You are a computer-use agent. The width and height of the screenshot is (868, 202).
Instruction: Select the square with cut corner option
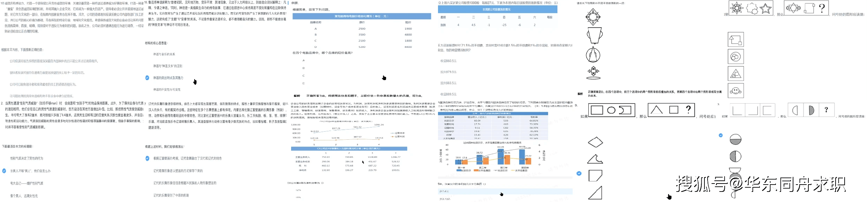click(x=595, y=176)
